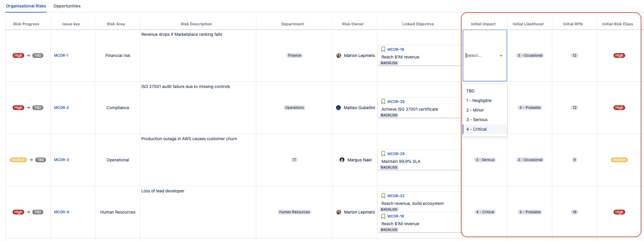
Task: Click bookmark icon next to MCOR-22
Action: [x=383, y=196]
